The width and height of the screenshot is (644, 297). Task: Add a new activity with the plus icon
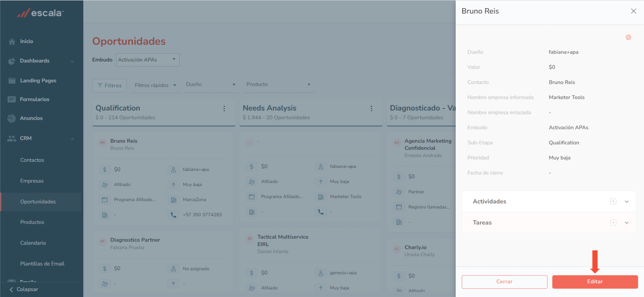(x=613, y=201)
